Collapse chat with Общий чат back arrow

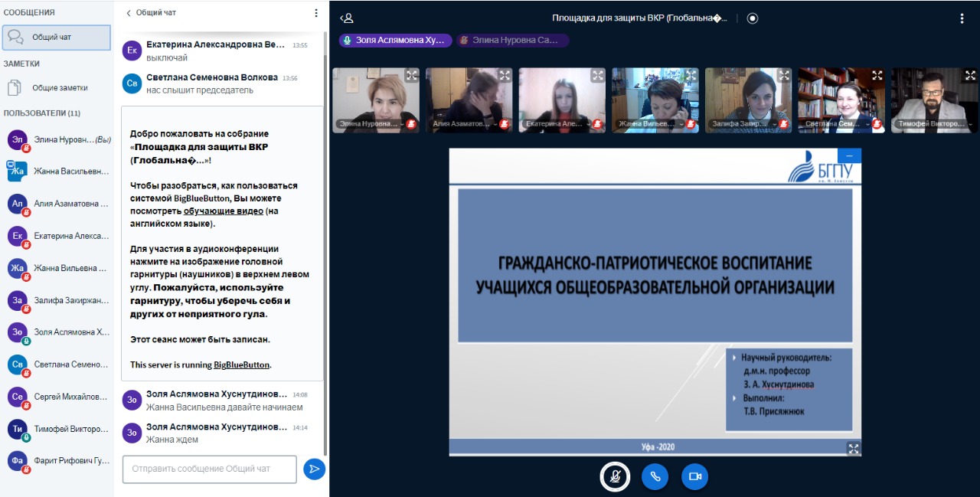pos(129,13)
